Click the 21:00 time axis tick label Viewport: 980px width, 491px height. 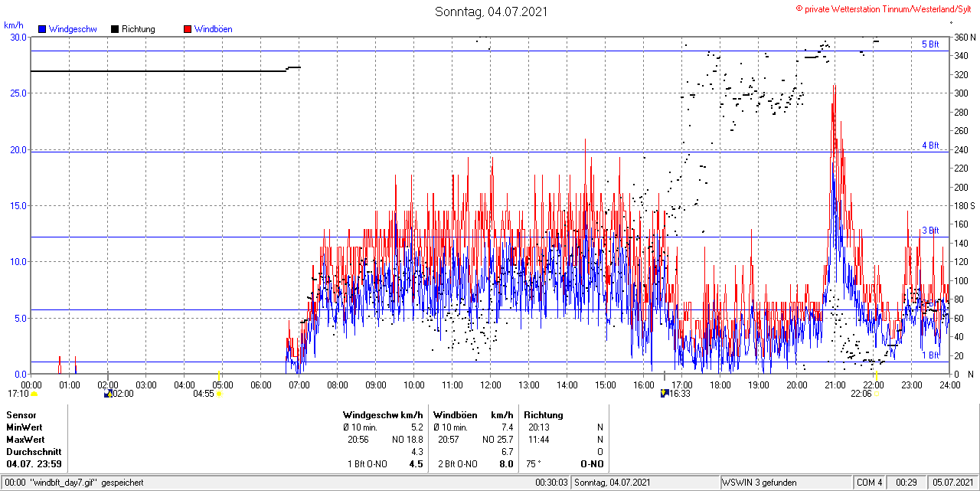tap(835, 385)
